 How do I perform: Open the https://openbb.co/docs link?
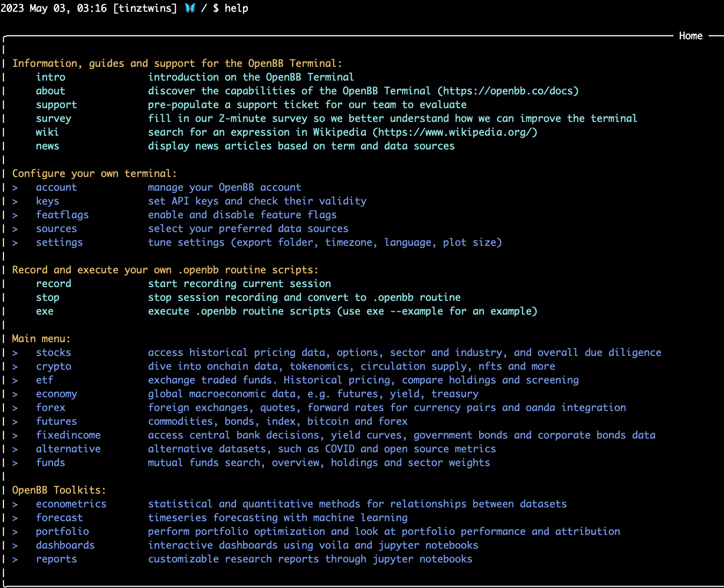508,91
